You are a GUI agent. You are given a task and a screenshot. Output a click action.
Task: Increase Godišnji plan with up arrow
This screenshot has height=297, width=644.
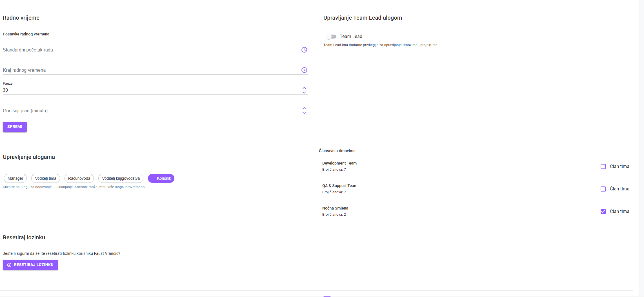point(304,108)
